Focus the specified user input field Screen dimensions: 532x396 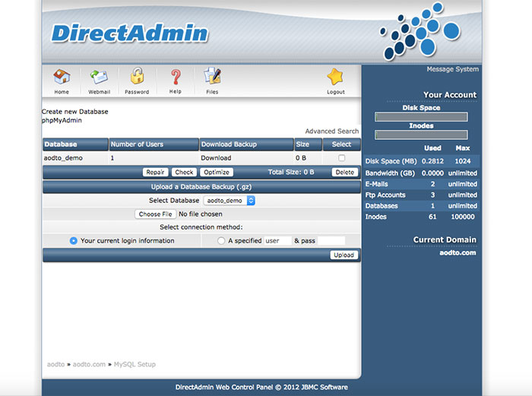click(278, 241)
